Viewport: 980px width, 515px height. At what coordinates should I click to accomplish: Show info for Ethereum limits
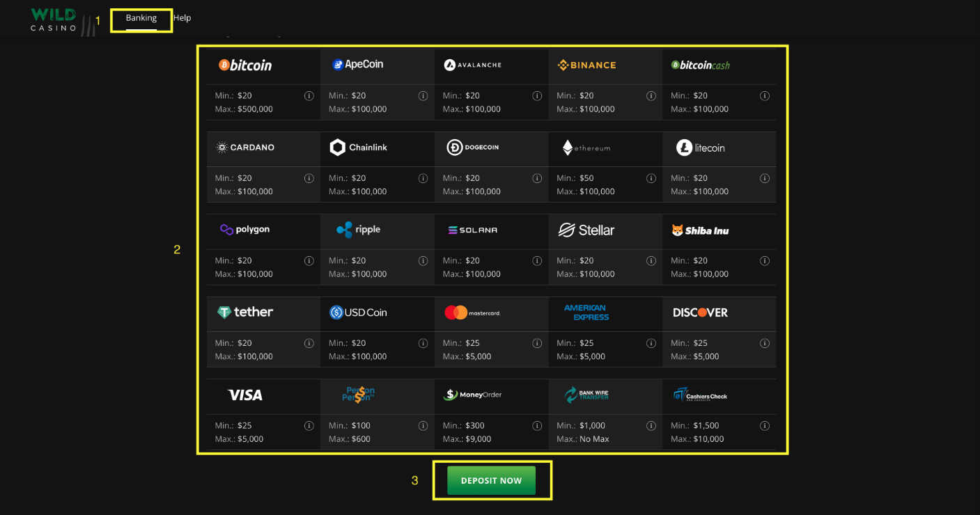click(x=651, y=178)
